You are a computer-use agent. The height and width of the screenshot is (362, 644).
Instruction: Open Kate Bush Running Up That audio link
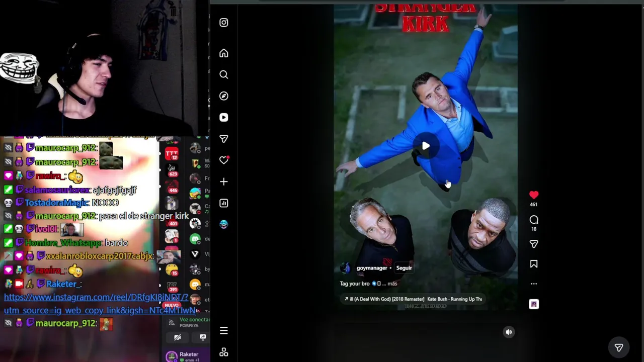click(413, 299)
